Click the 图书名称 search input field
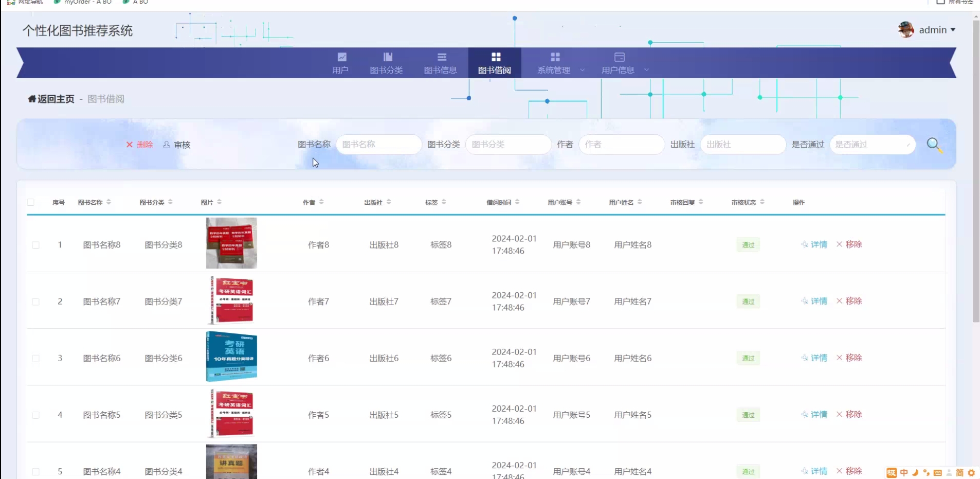980x479 pixels. pos(378,145)
